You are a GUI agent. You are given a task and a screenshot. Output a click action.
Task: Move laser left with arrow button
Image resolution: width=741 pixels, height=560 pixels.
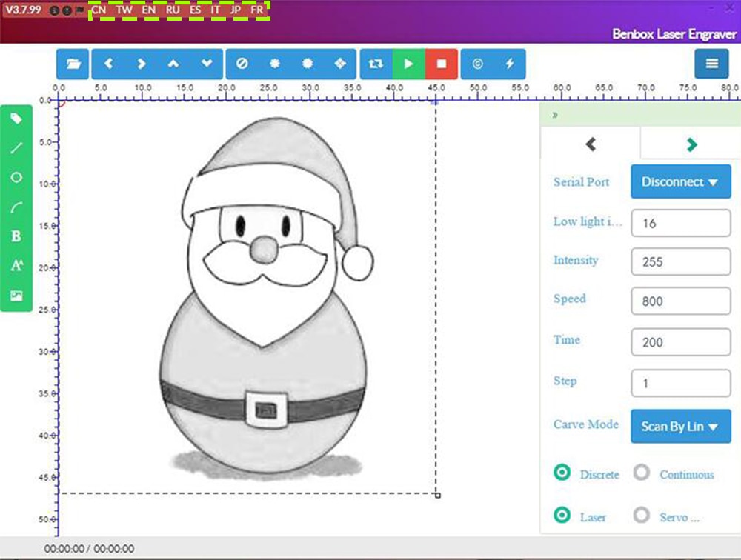coord(108,64)
